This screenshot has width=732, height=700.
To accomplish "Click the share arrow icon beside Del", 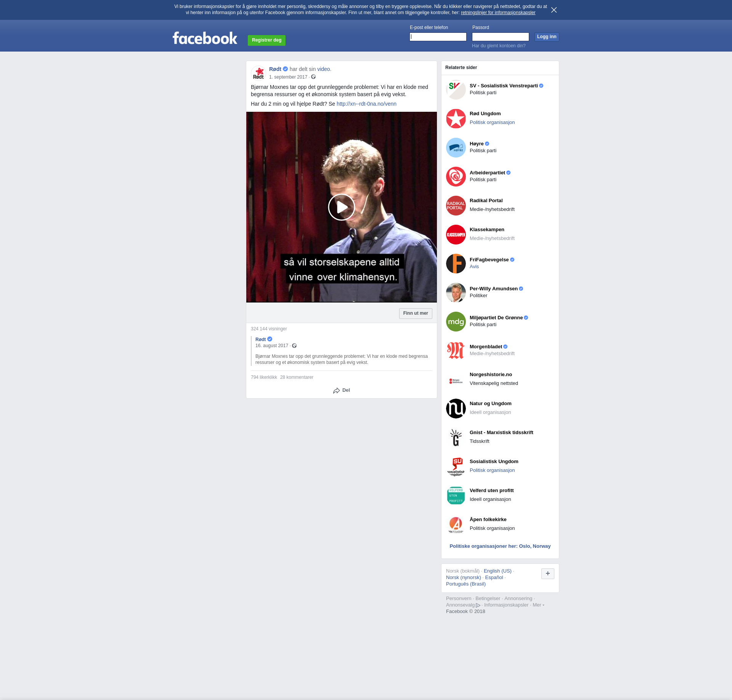I will pos(336,391).
